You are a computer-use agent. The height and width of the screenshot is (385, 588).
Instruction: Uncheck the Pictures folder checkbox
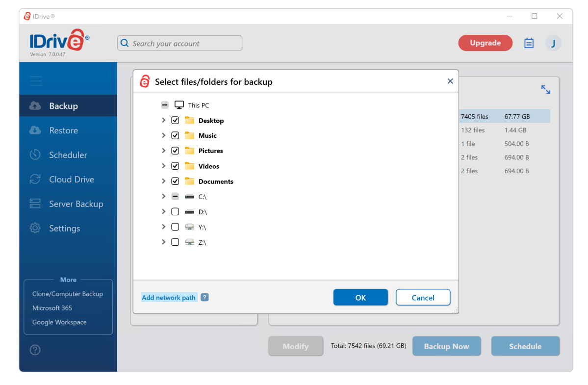(x=175, y=151)
